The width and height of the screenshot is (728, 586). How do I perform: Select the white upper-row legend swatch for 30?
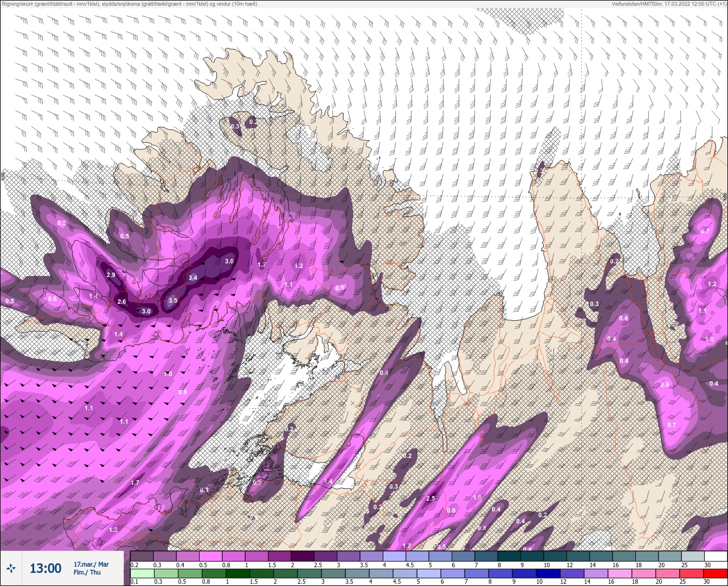tap(715, 556)
